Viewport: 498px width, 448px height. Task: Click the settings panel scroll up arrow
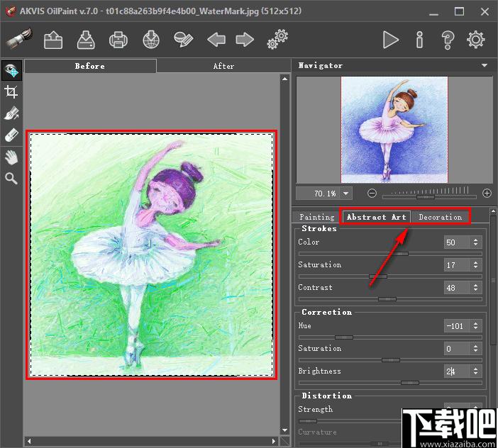(493, 211)
